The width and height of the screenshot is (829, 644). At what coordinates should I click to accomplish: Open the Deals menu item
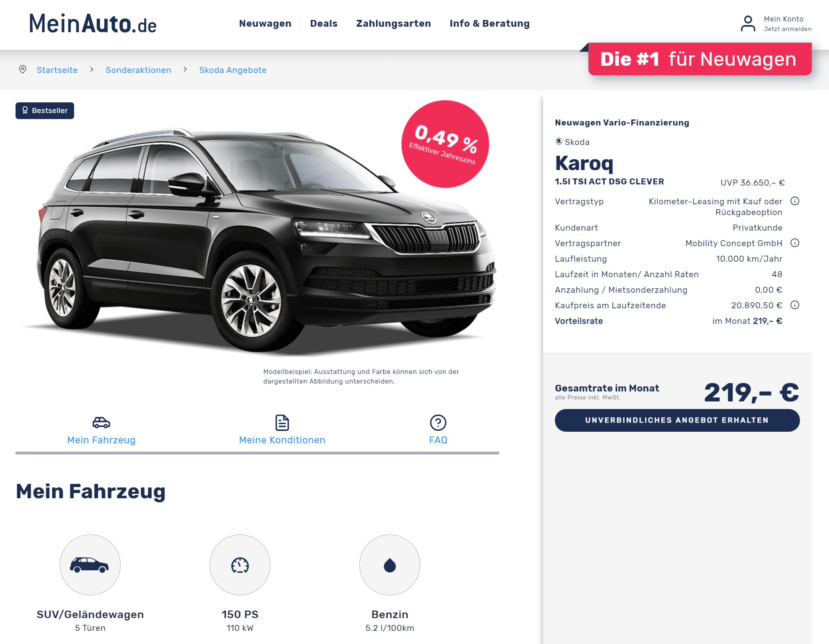(x=323, y=23)
